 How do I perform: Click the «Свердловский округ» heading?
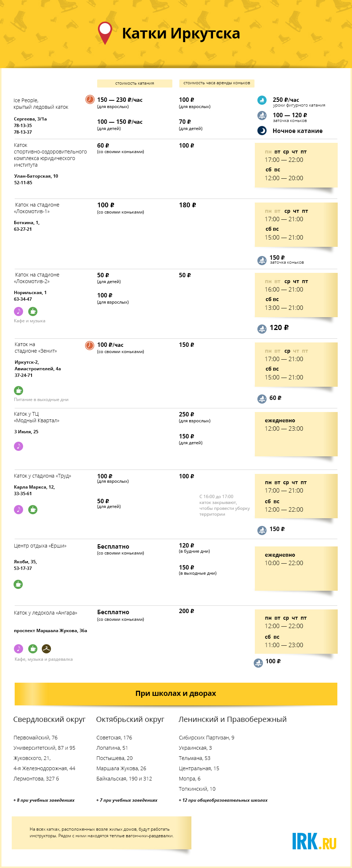(x=49, y=719)
